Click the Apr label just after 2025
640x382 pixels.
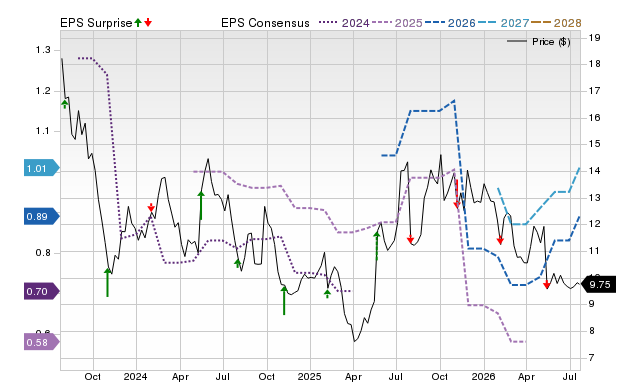tap(353, 376)
